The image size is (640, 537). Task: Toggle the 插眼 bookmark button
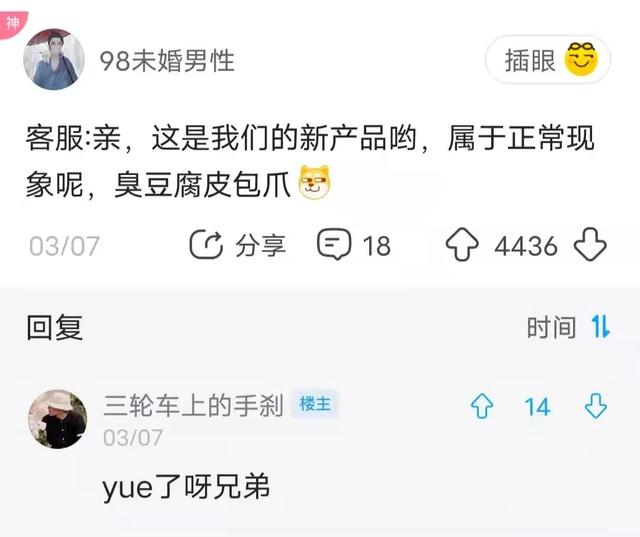coord(548,60)
